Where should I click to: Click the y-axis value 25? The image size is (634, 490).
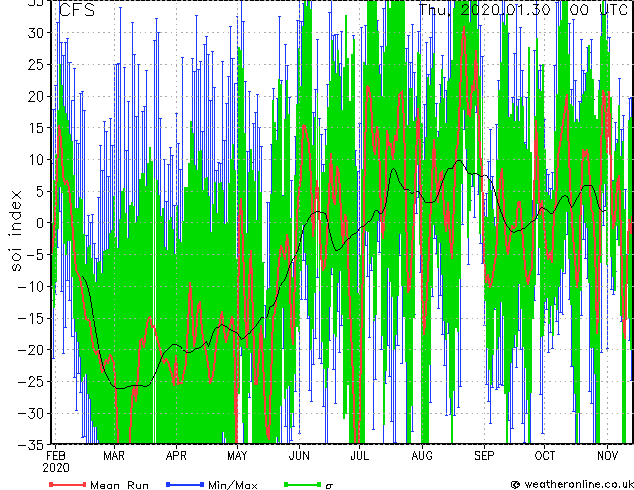pyautogui.click(x=35, y=65)
